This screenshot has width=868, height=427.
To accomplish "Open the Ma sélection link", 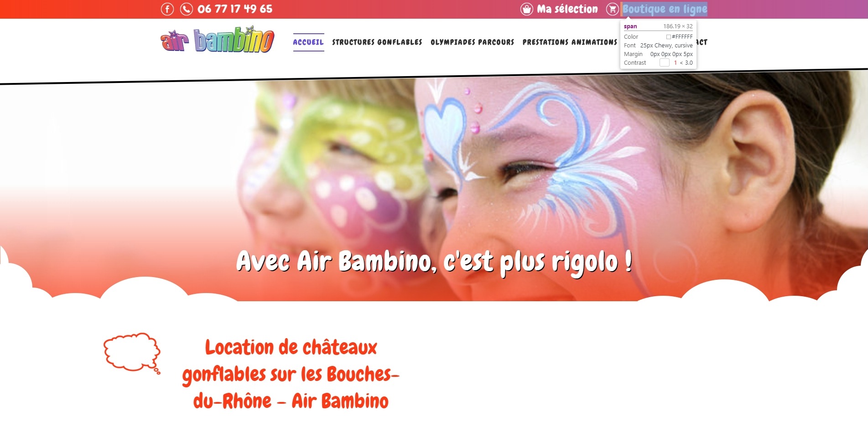I will click(567, 9).
